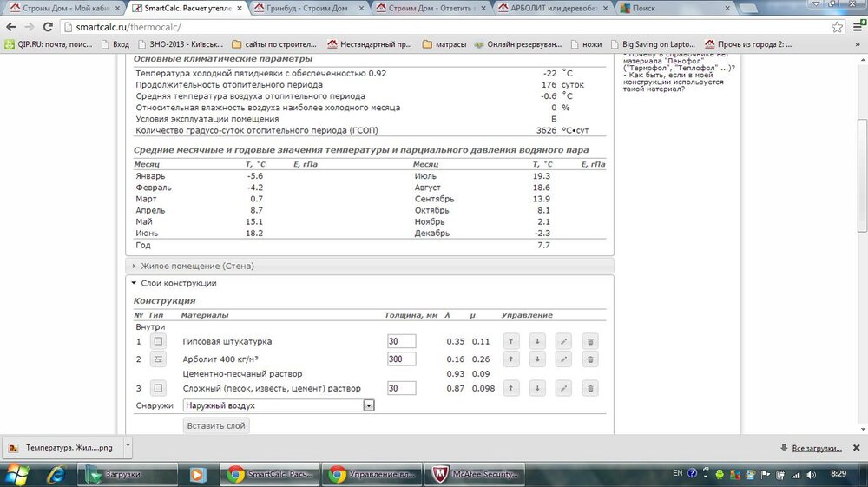This screenshot has width=868, height=487.
Task: Move Сложный раствор layer up
Action: click(x=511, y=388)
